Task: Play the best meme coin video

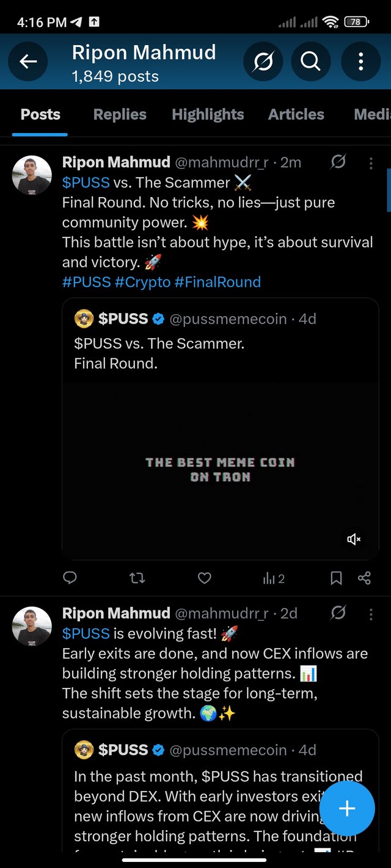Action: pyautogui.click(x=220, y=470)
